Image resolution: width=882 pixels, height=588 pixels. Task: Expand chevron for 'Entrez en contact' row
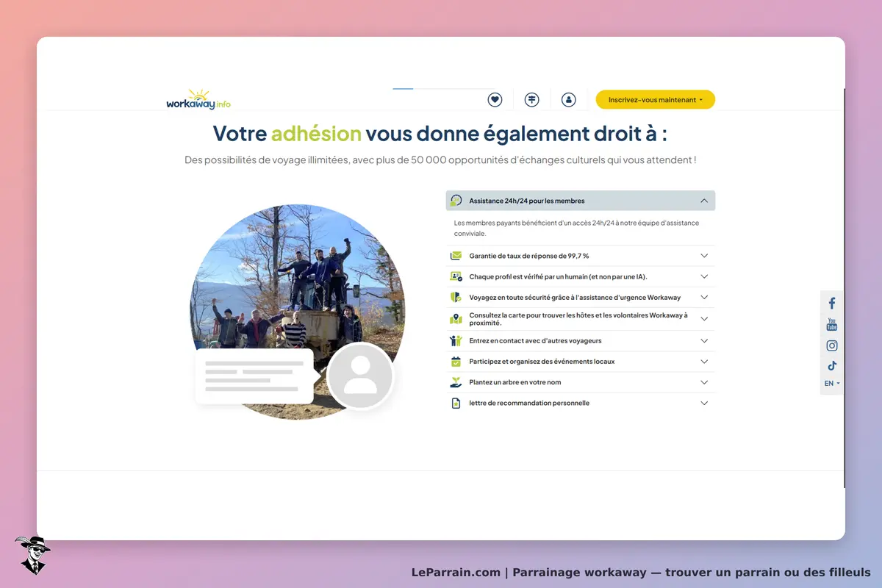(x=704, y=341)
